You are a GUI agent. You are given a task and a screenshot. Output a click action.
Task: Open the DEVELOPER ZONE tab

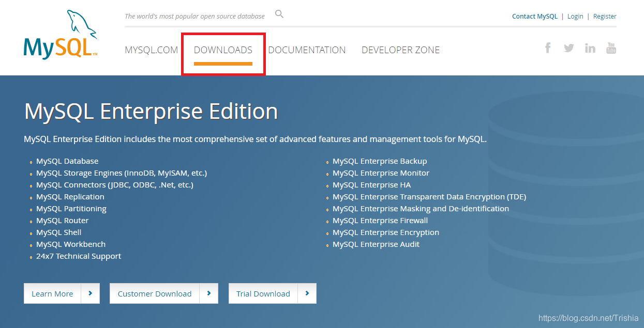(401, 50)
